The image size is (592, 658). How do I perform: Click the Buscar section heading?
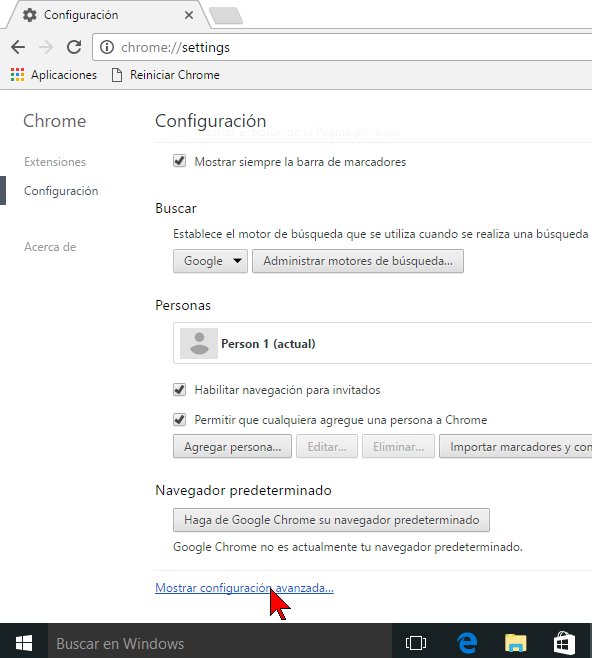point(176,208)
